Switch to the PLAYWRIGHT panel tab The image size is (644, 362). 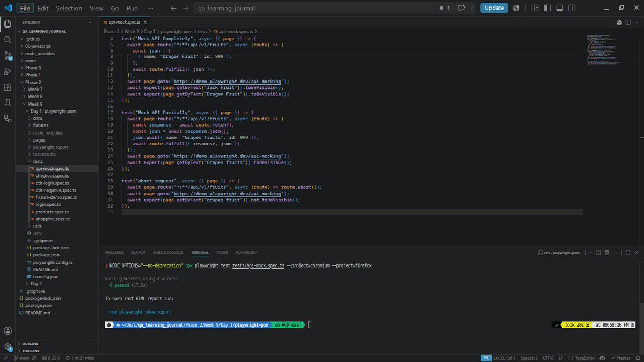(246, 252)
